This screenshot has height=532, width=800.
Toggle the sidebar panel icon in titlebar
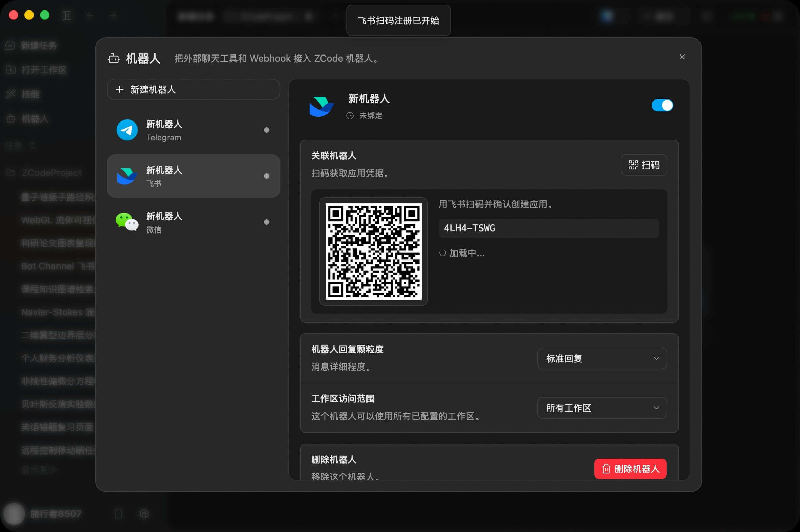tap(67, 16)
